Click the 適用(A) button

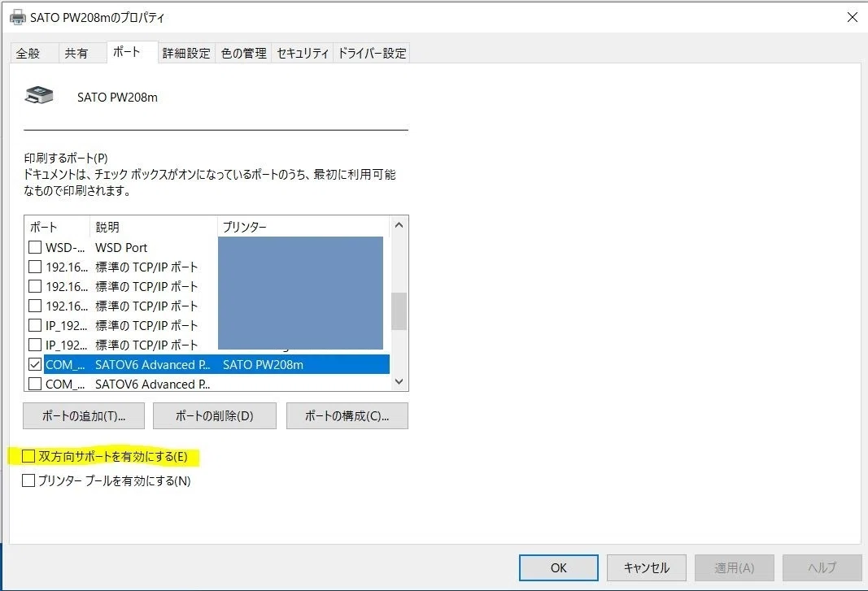pyautogui.click(x=734, y=567)
